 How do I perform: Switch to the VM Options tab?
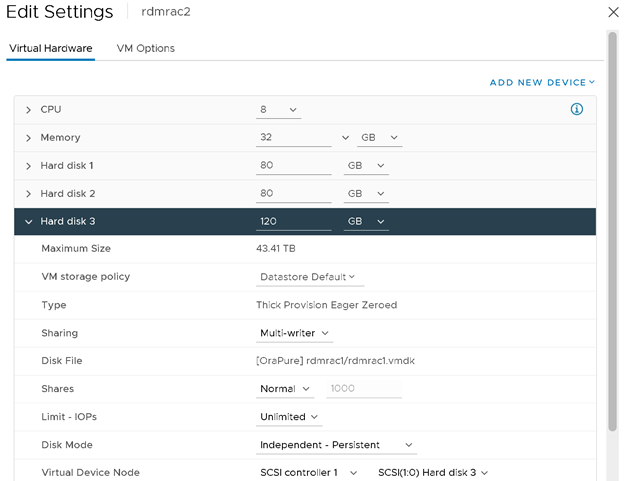[145, 48]
